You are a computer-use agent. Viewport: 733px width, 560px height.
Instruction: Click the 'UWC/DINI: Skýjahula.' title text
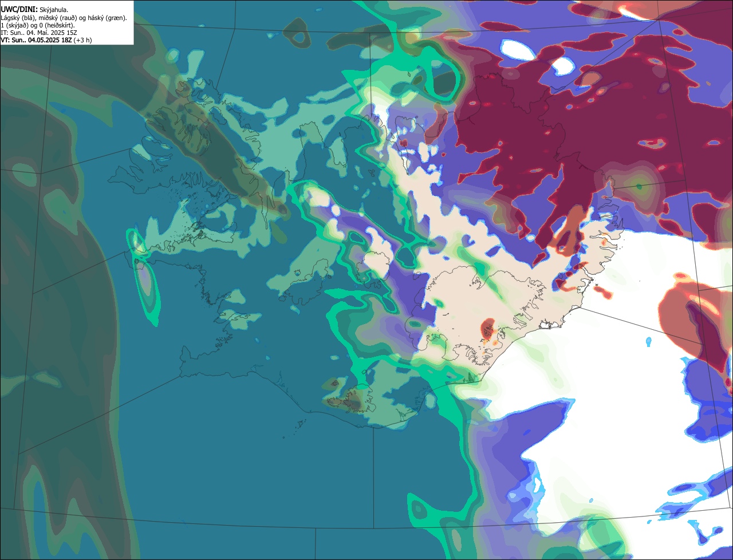[34, 10]
